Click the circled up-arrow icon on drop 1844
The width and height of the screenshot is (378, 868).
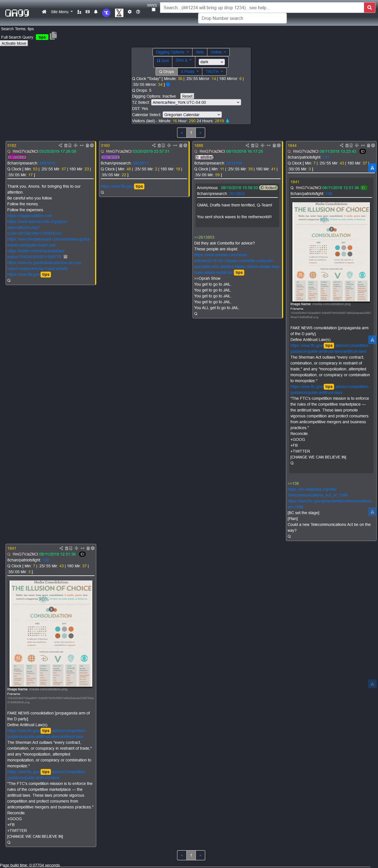373,145
